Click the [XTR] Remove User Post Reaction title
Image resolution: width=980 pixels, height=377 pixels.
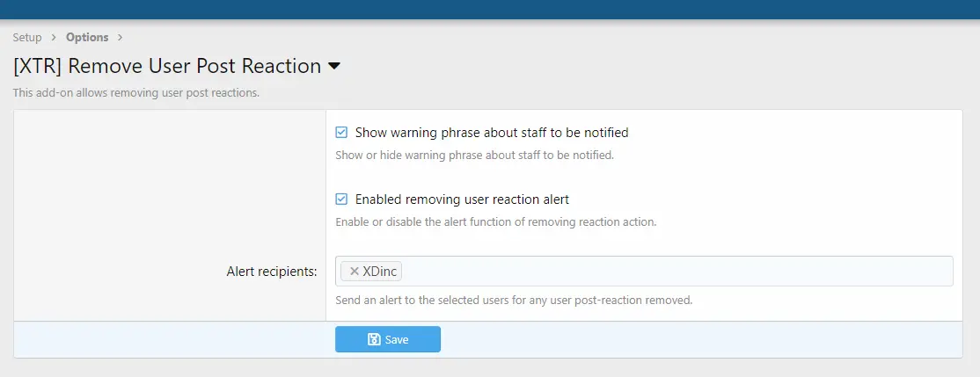pyautogui.click(x=167, y=66)
